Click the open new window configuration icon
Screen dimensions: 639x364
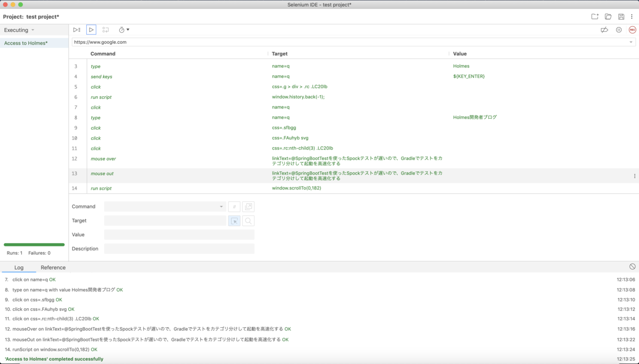[248, 206]
